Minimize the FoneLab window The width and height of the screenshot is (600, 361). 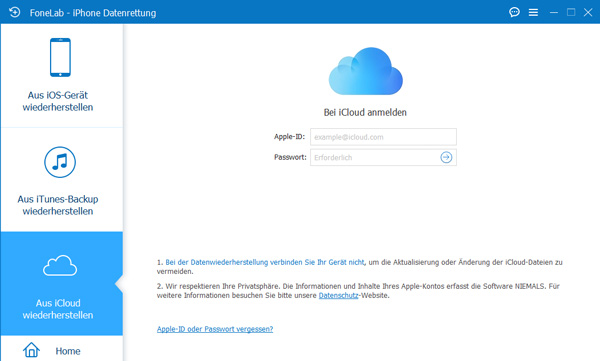coord(554,13)
